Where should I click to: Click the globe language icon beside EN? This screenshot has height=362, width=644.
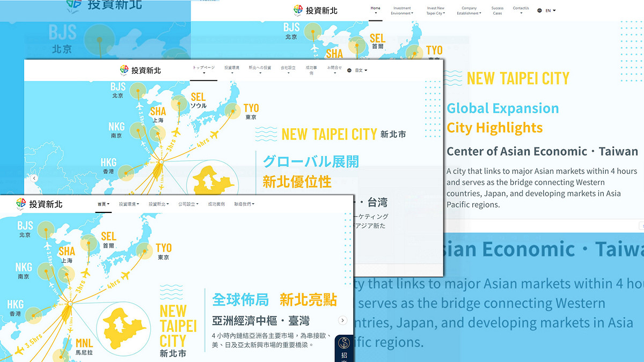[540, 11]
